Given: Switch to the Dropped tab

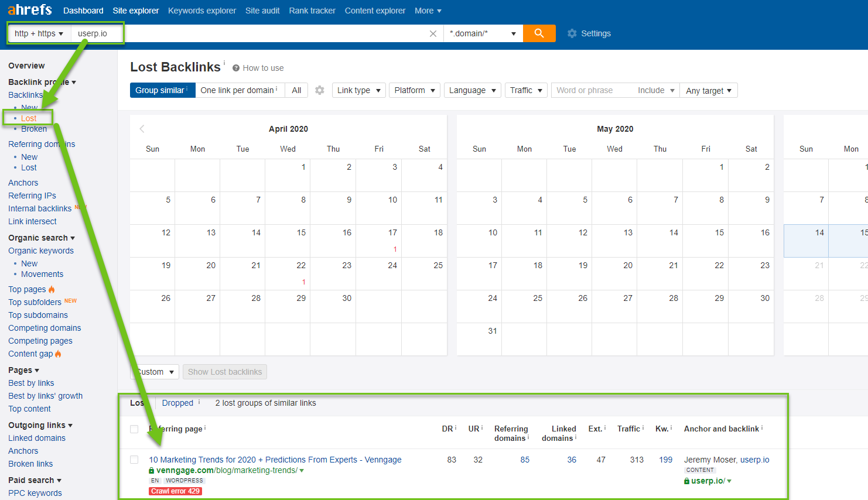Looking at the screenshot, I should point(177,403).
